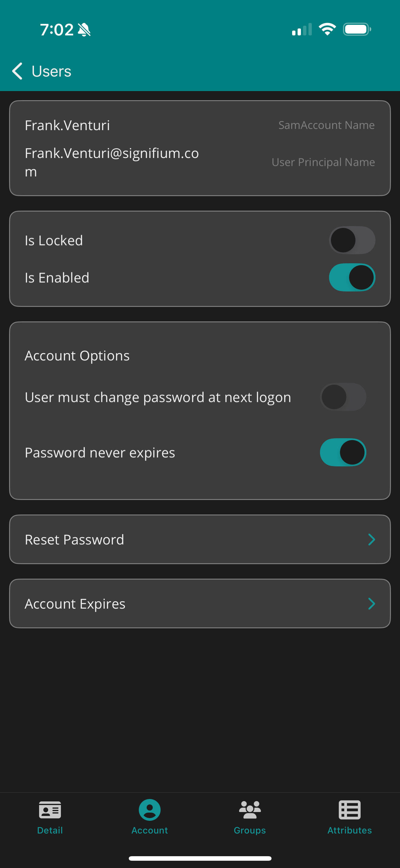Tap the battery status icon
400x868 pixels.
357,29
